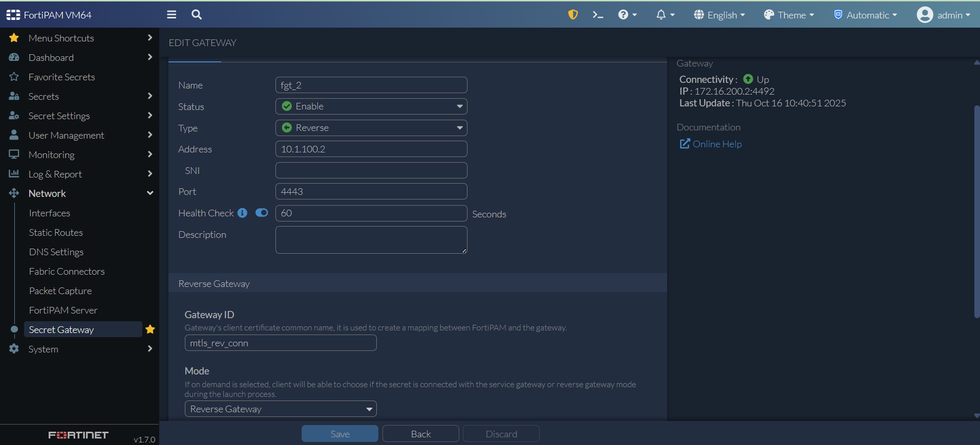Click the Name field containing fgt_2
980x445 pixels.
click(x=371, y=85)
